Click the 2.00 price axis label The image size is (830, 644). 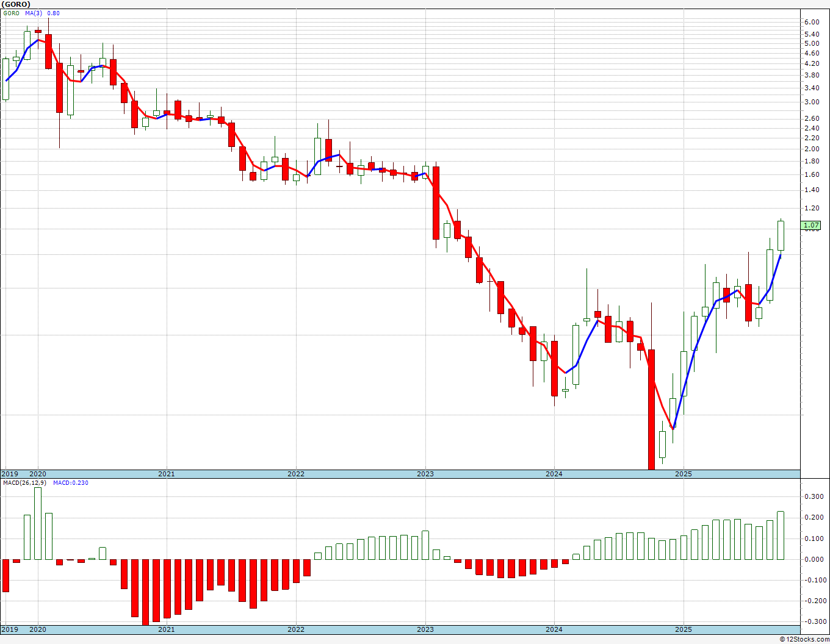[x=812, y=149]
